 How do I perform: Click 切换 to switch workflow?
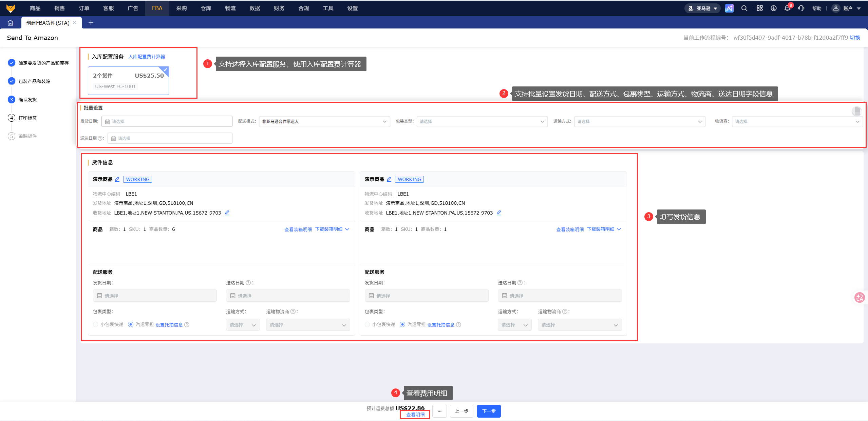coord(855,38)
